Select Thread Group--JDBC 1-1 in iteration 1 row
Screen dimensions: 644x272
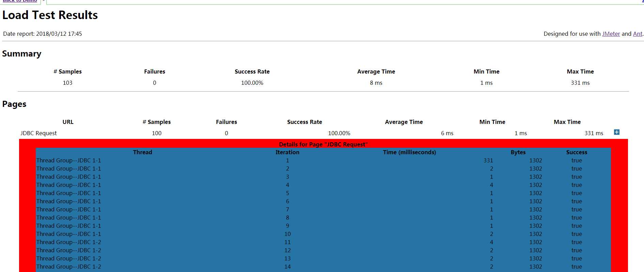69,160
